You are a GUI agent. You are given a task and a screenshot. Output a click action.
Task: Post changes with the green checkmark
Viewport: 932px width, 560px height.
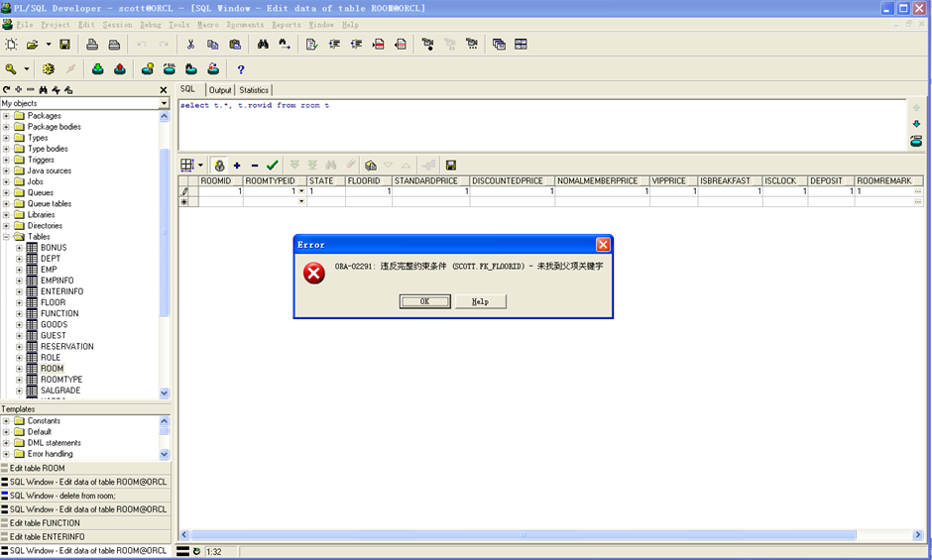[x=273, y=166]
